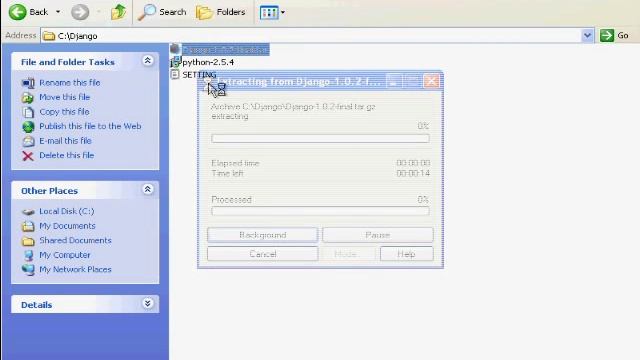Click the Processed progress bar
The image size is (640, 360).
[x=320, y=211]
